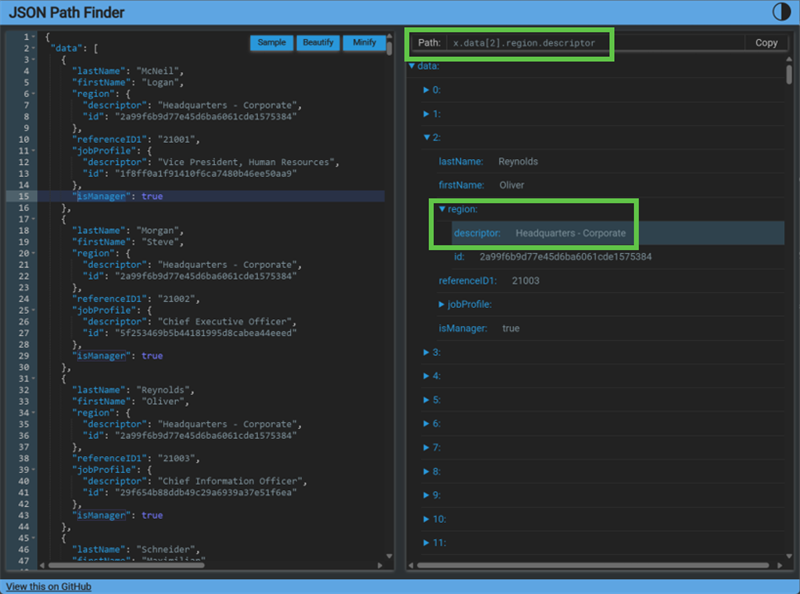The width and height of the screenshot is (800, 594).
Task: Expand tree item 8
Action: tap(426, 472)
